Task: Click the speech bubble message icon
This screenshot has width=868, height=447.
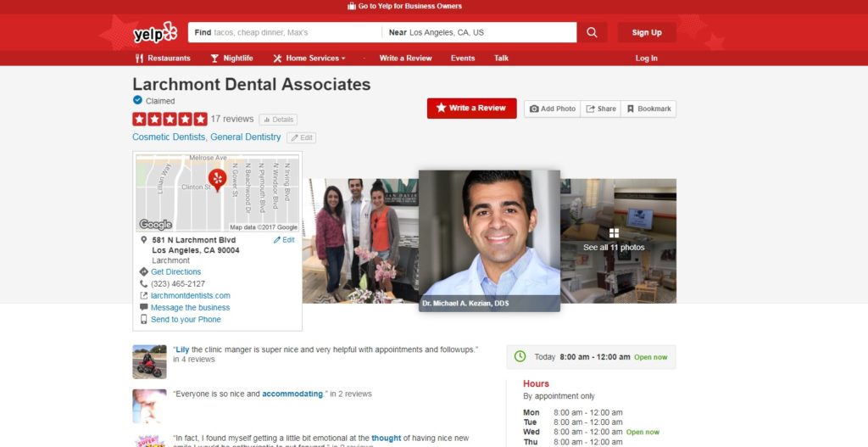Action: tap(144, 307)
